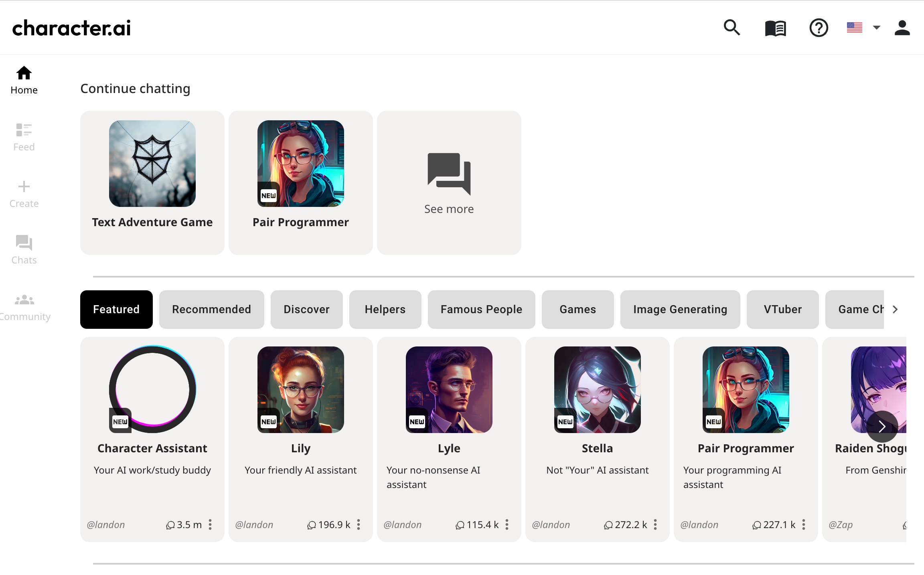Click the NEW badge on Lily

(268, 421)
